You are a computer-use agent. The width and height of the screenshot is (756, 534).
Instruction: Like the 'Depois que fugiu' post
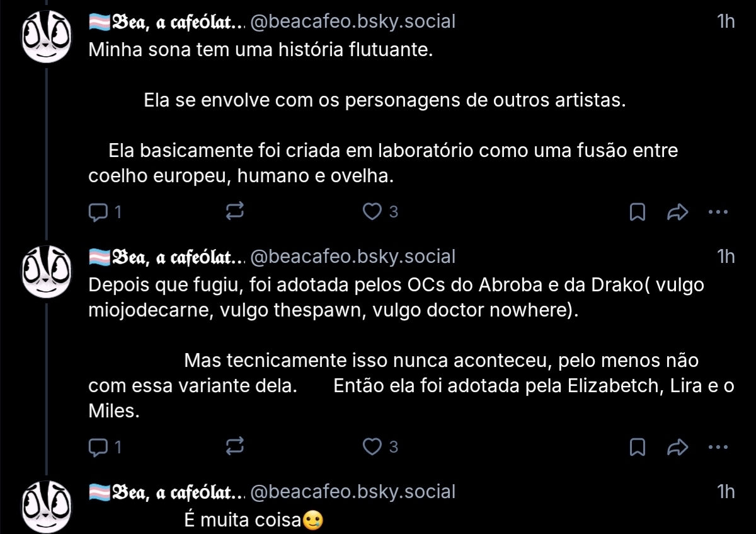tap(372, 448)
